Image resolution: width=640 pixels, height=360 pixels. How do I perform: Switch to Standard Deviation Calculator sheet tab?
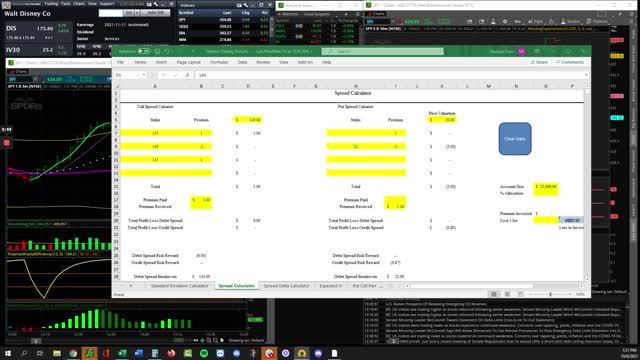[180, 286]
